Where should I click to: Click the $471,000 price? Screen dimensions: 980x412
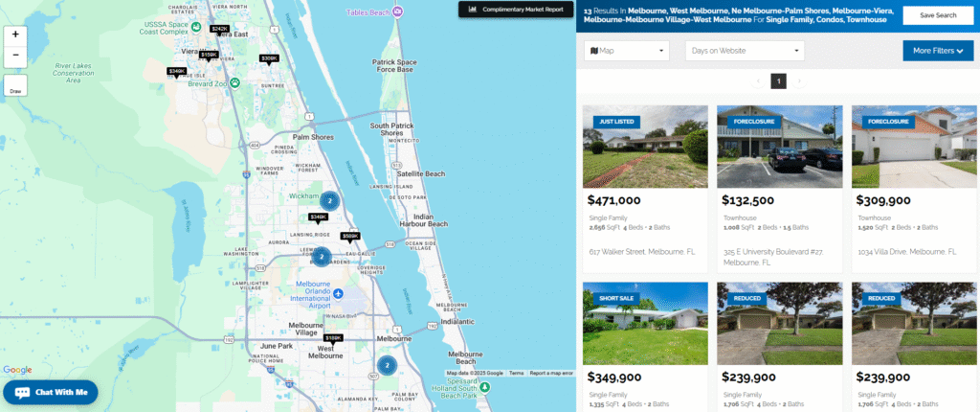(x=614, y=200)
